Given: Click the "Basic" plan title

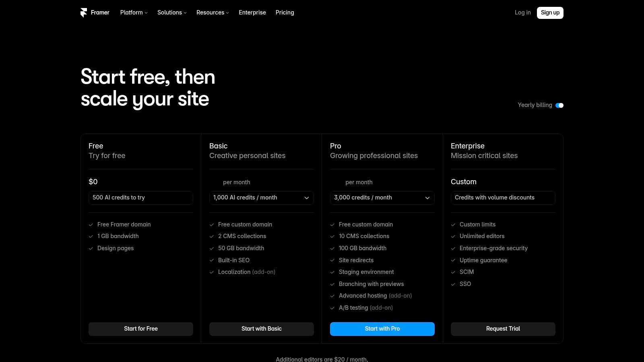Looking at the screenshot, I should (219, 146).
